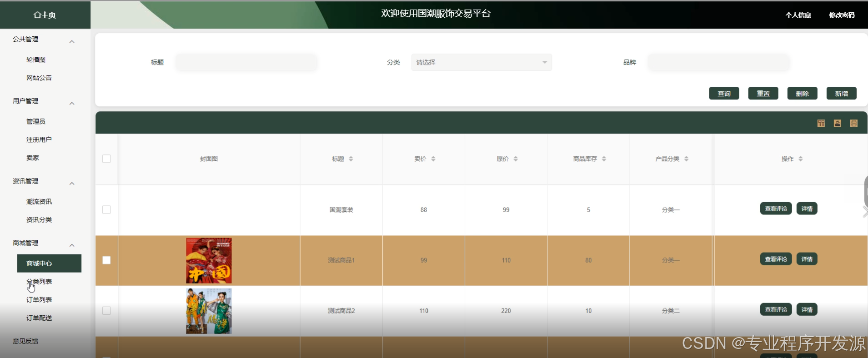Open 注册用户 in sidebar
This screenshot has height=358, width=868.
tap(39, 139)
